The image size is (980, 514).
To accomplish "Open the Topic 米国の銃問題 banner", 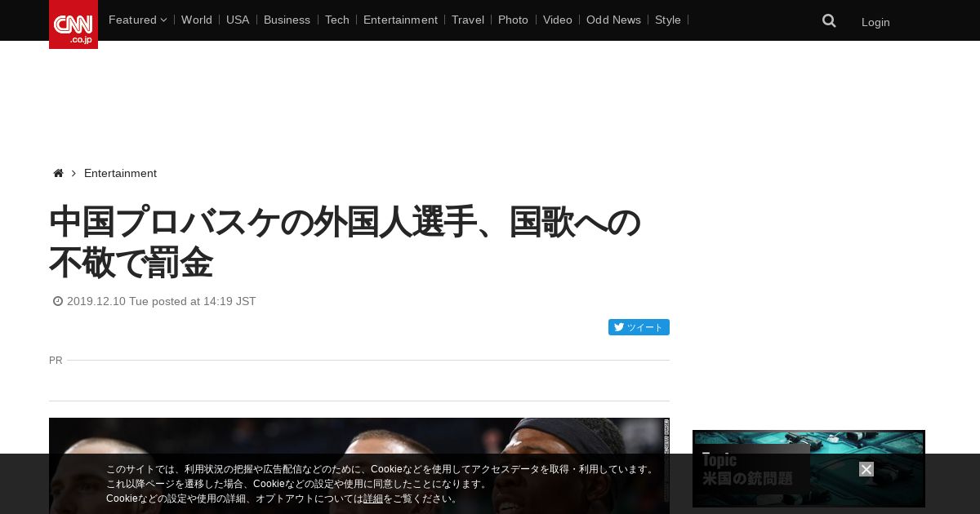I will coord(808,468).
